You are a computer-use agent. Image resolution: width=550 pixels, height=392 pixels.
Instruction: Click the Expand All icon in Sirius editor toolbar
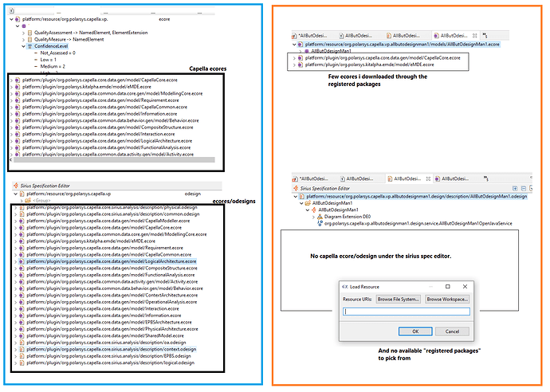tap(515, 189)
